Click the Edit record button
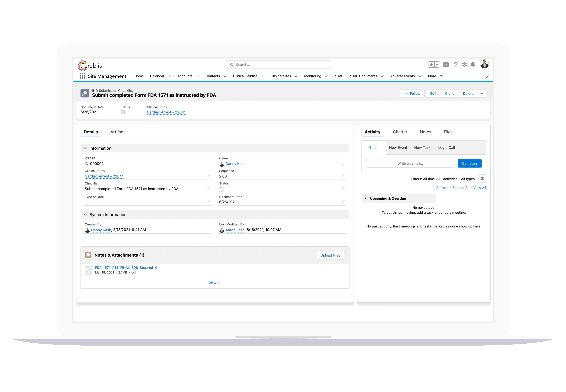Image resolution: width=566 pixels, height=392 pixels. pos(433,94)
